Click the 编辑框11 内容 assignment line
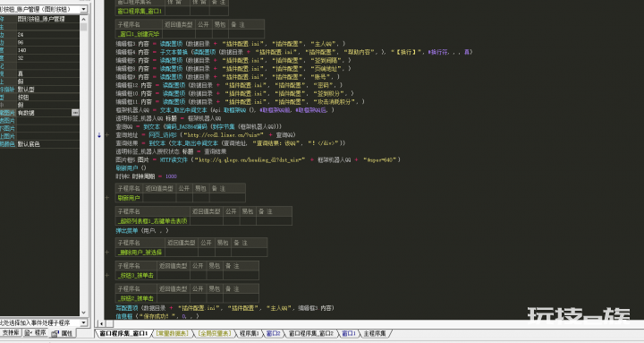 (x=241, y=101)
